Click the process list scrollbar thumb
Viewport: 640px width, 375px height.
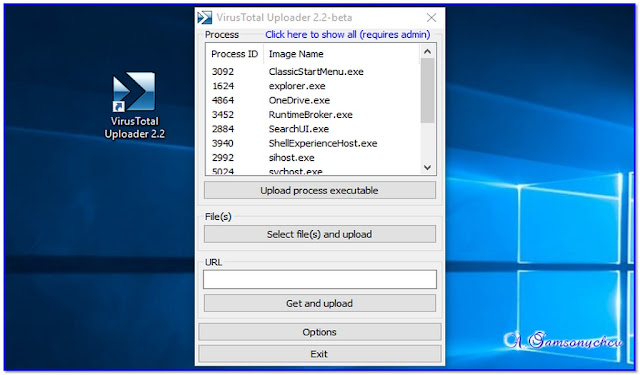click(427, 91)
